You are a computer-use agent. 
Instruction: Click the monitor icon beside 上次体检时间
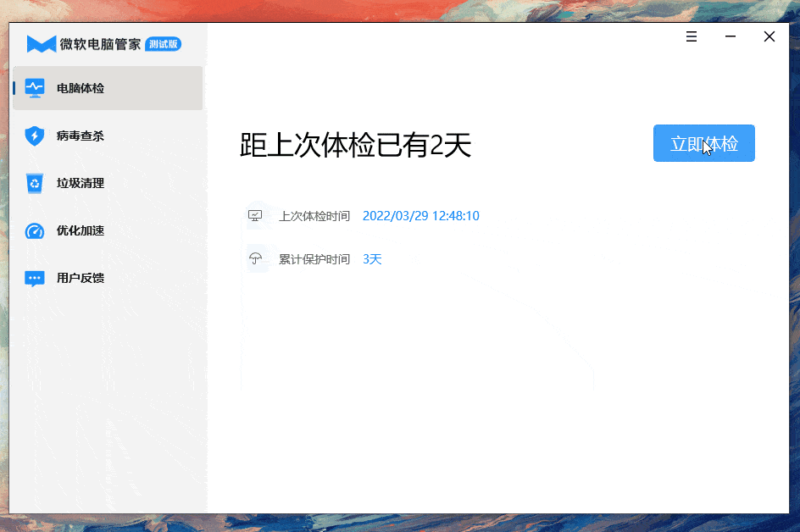(255, 216)
